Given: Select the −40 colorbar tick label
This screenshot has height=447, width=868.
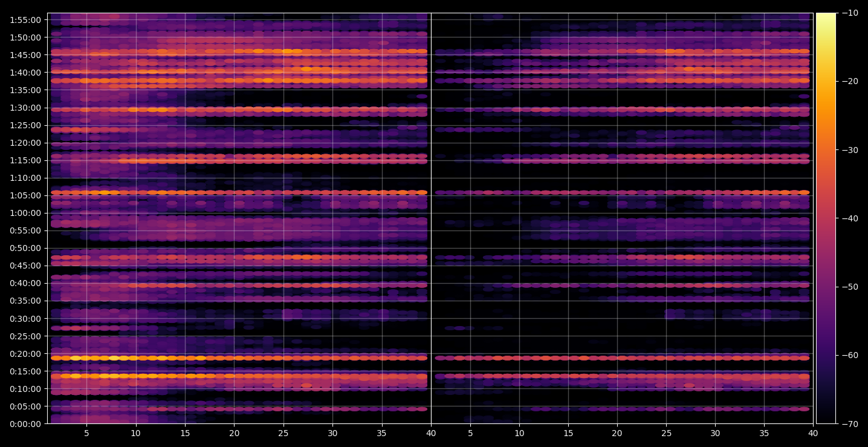Looking at the screenshot, I should (850, 218).
